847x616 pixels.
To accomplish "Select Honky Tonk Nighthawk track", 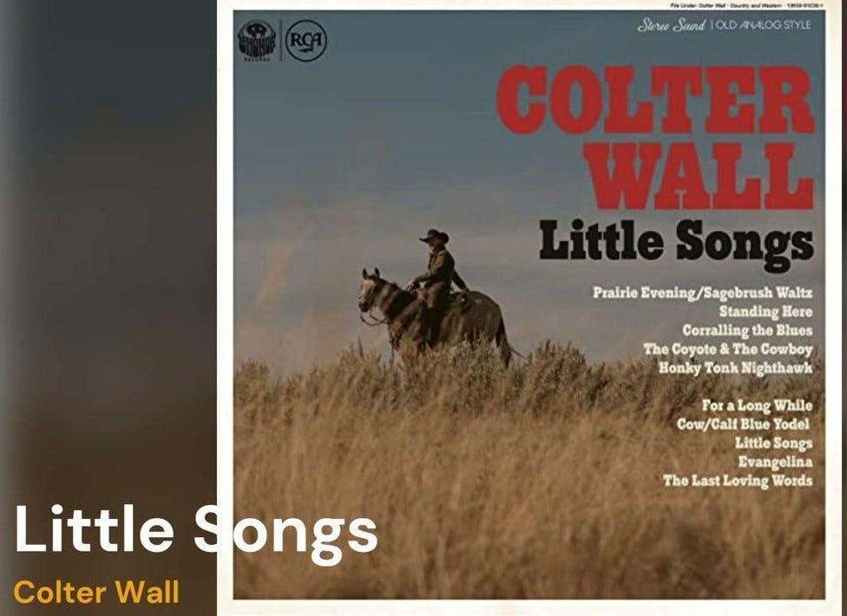I will [x=735, y=368].
